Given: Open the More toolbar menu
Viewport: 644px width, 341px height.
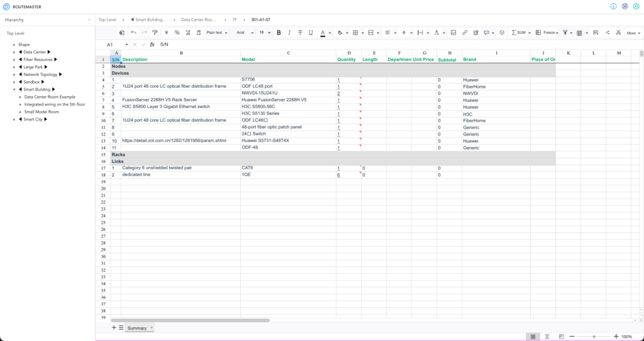Looking at the screenshot, I should 633,33.
